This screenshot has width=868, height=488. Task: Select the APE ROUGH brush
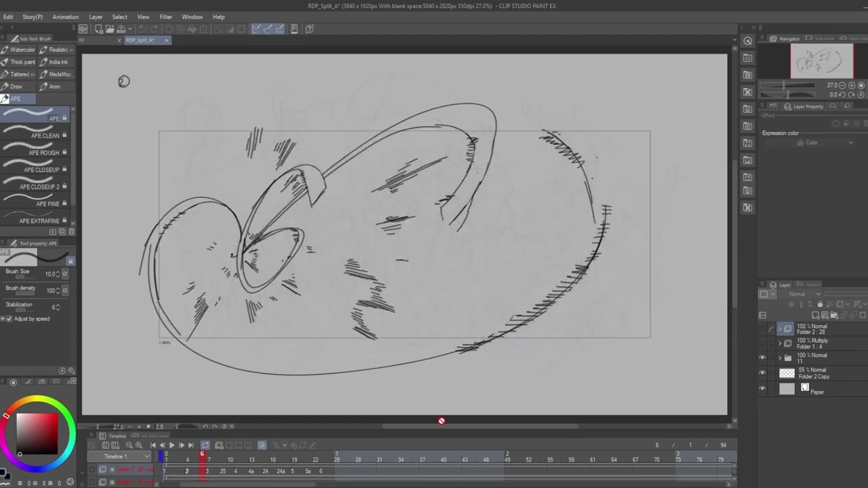[35, 150]
